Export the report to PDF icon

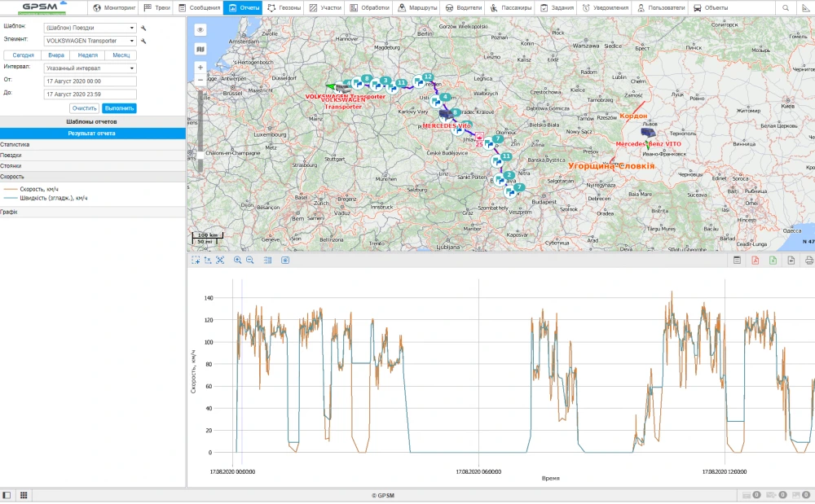pyautogui.click(x=756, y=261)
